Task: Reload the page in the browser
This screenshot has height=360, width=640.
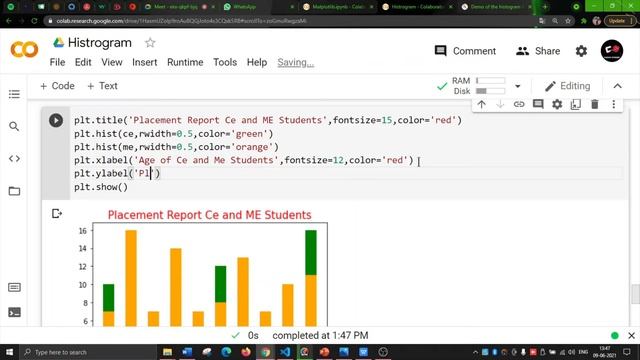Action: (x=34, y=21)
